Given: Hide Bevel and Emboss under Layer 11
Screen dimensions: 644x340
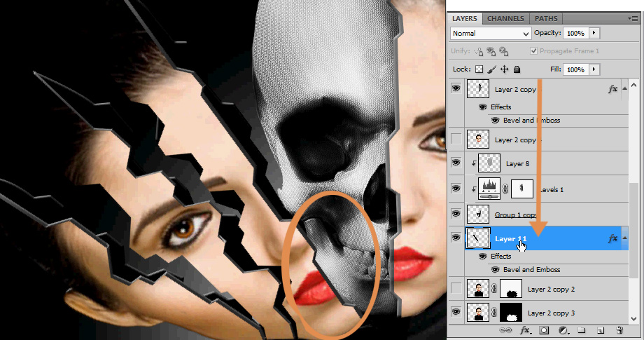Looking at the screenshot, I should [496, 270].
